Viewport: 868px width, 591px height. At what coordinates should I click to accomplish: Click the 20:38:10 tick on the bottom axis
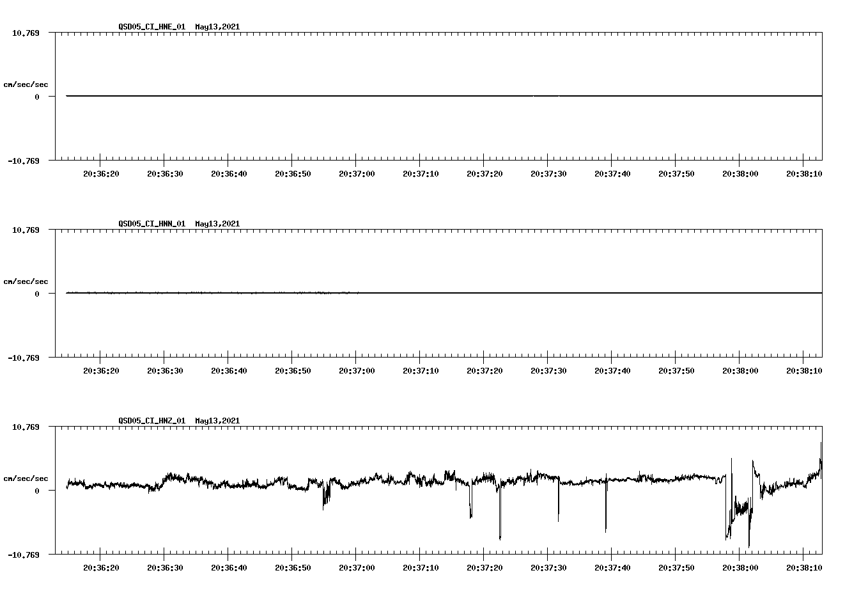pos(804,566)
